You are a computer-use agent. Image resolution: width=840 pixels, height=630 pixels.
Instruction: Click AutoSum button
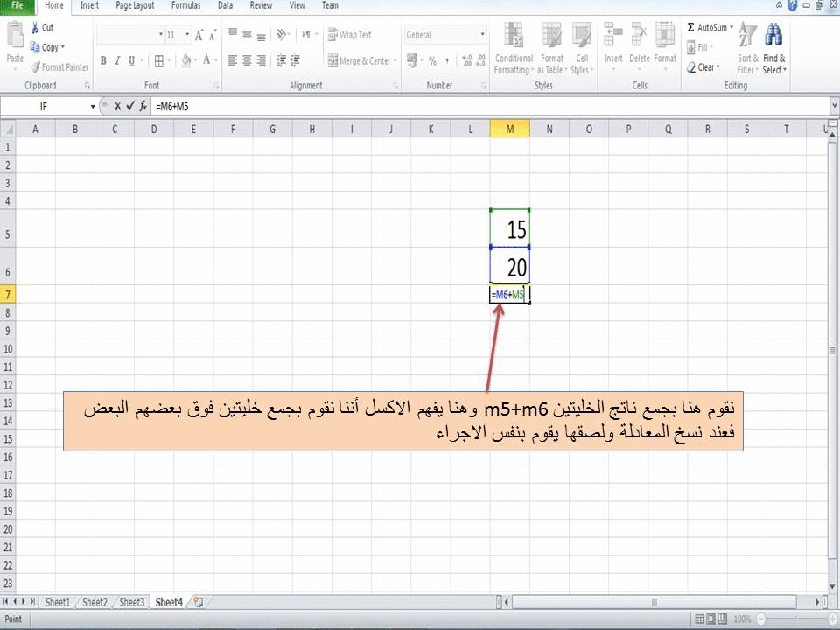coord(710,27)
